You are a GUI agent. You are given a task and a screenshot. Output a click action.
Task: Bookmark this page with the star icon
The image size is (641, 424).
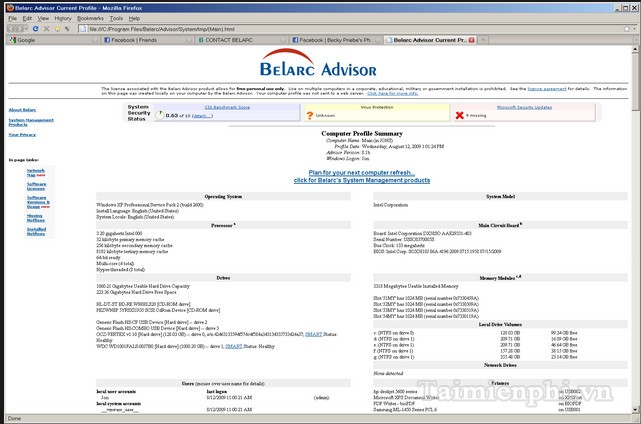pos(626,29)
